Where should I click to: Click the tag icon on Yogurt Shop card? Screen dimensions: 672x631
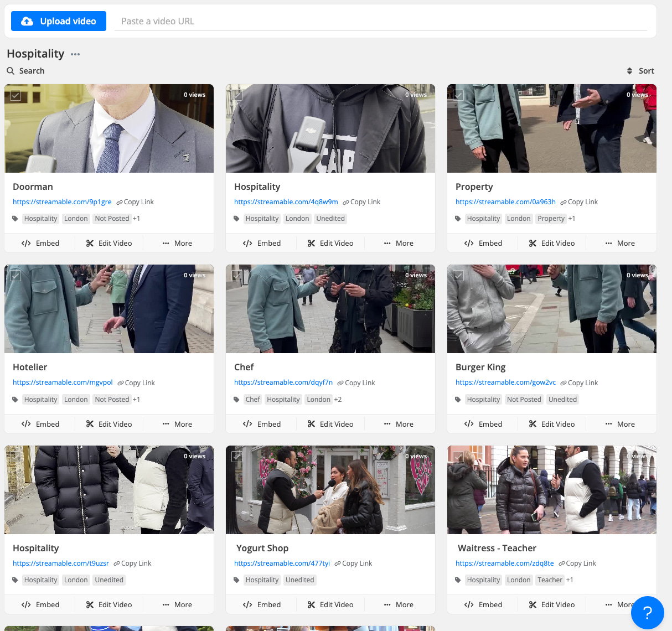(x=236, y=580)
